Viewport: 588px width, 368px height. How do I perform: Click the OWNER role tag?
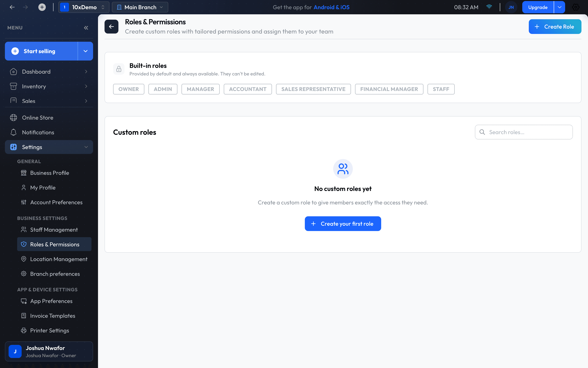tap(129, 89)
